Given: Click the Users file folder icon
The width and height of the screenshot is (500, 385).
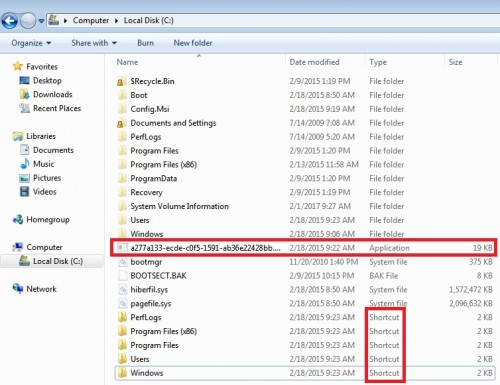Looking at the screenshot, I should coord(122,220).
